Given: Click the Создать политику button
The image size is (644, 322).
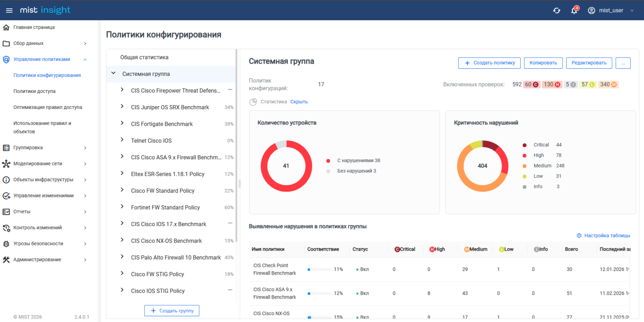Looking at the screenshot, I should 489,63.
